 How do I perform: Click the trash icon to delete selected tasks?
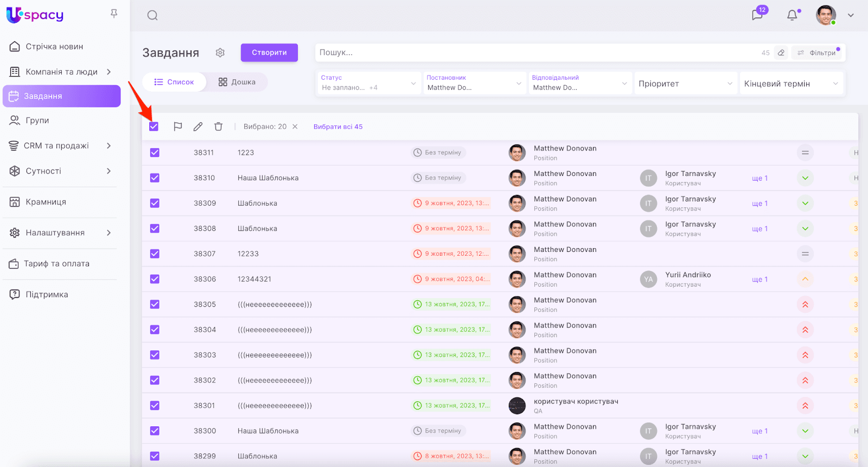(218, 127)
